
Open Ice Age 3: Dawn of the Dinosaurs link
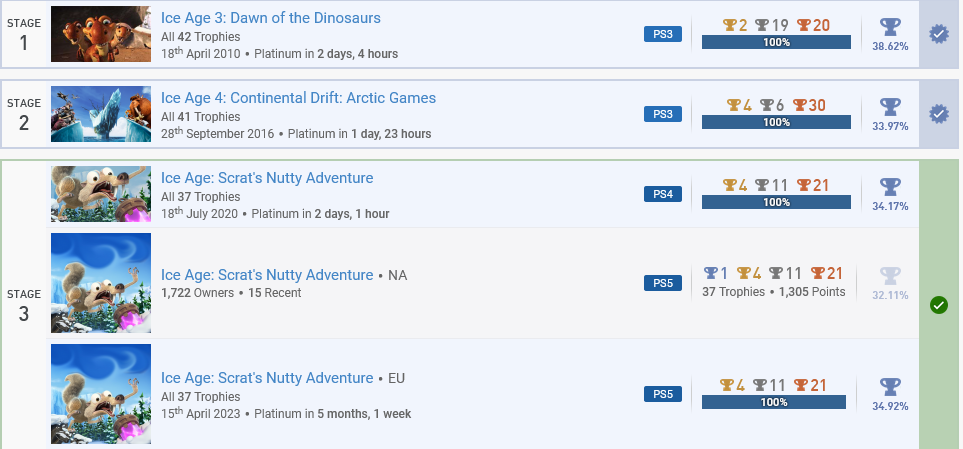tap(271, 18)
